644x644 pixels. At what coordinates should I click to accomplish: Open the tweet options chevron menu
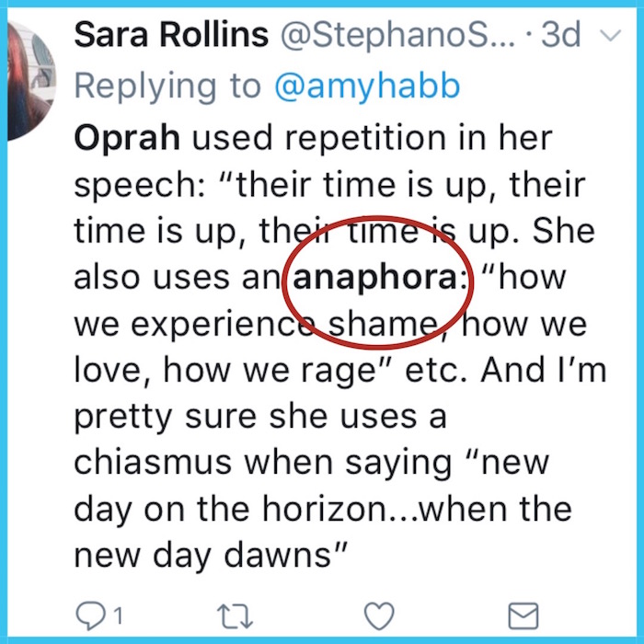608,36
